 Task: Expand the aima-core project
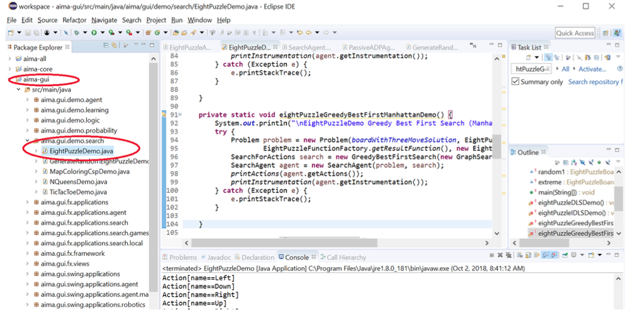click(10, 69)
